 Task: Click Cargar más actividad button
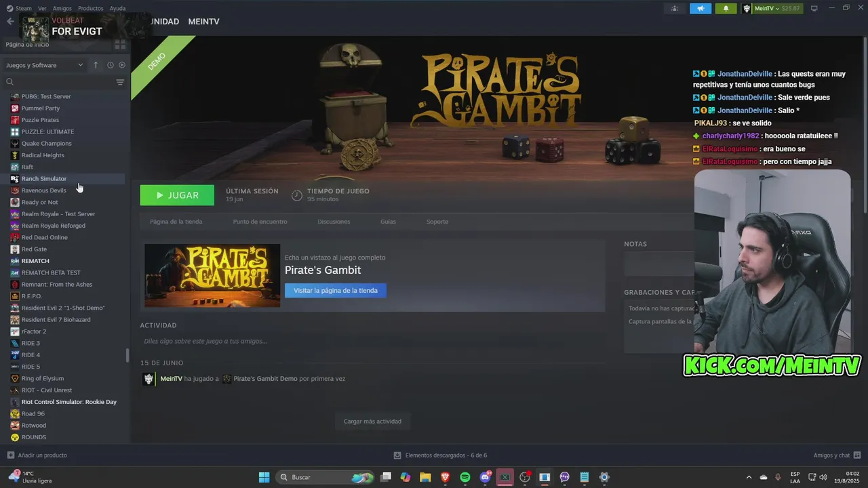[372, 422]
